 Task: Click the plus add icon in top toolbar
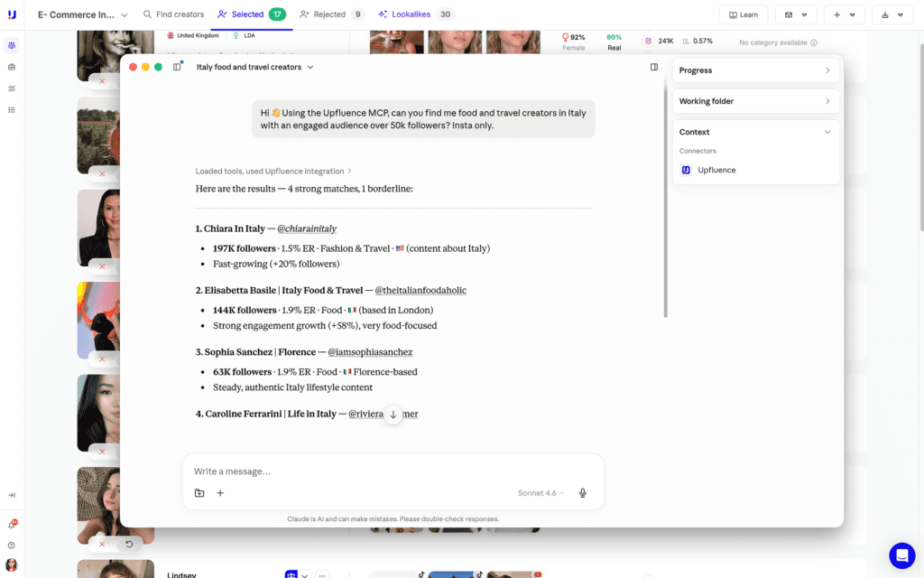(836, 14)
